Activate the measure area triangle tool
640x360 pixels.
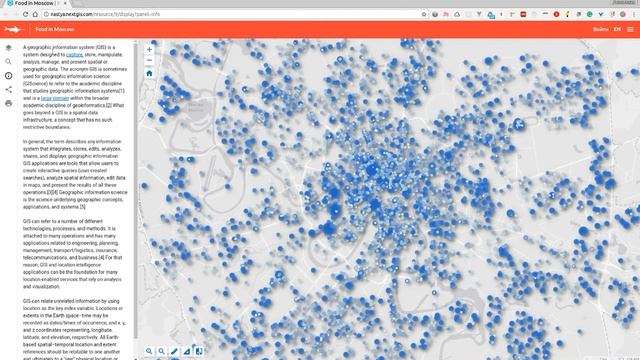click(x=187, y=351)
